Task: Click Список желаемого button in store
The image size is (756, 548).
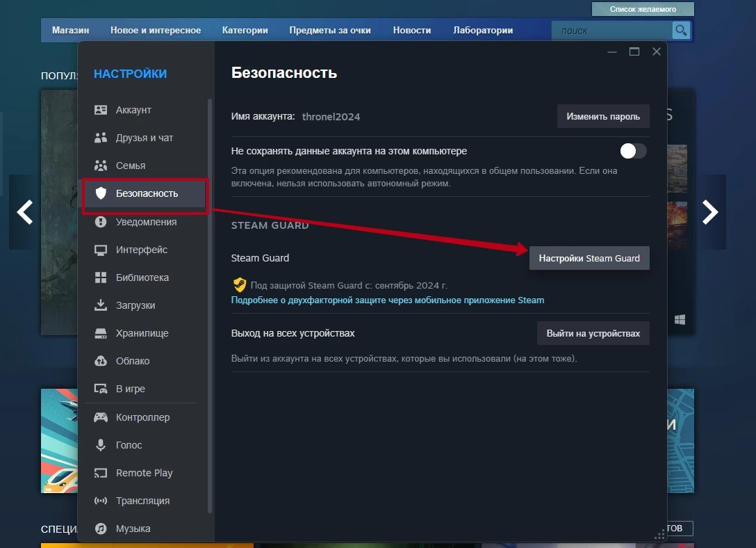Action: point(643,8)
